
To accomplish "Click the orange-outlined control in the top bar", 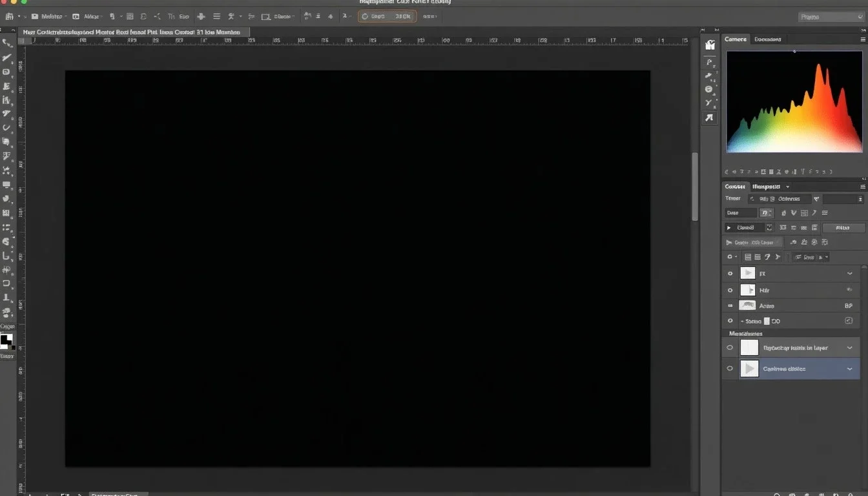I will (x=387, y=16).
